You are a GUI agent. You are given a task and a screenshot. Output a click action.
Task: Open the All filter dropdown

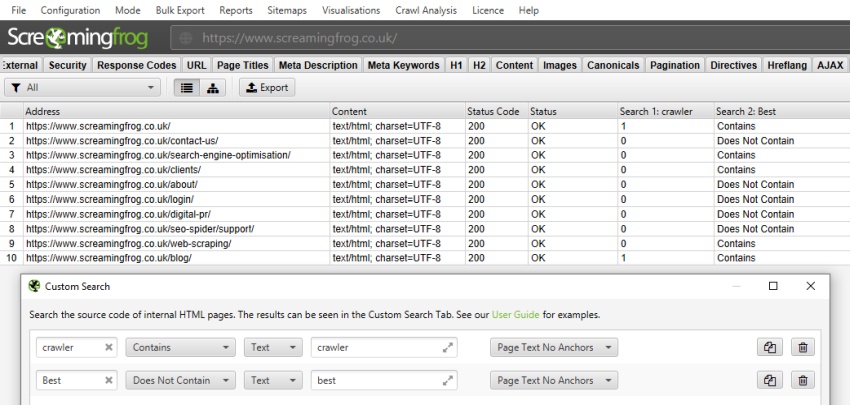point(82,88)
